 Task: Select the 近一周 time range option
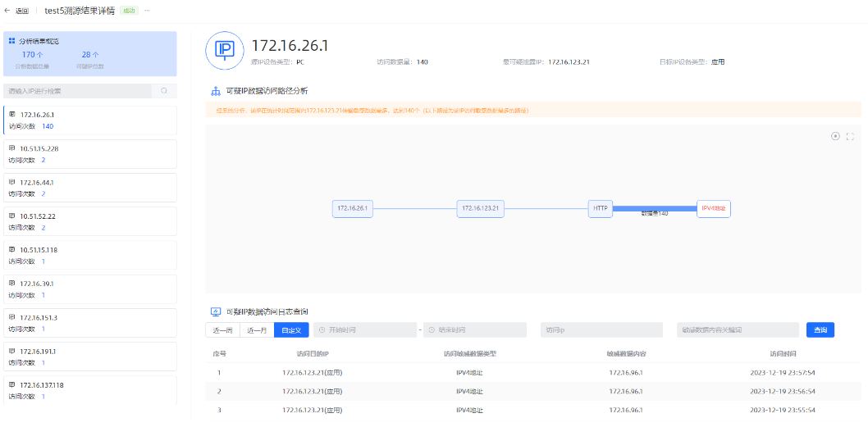coord(222,330)
